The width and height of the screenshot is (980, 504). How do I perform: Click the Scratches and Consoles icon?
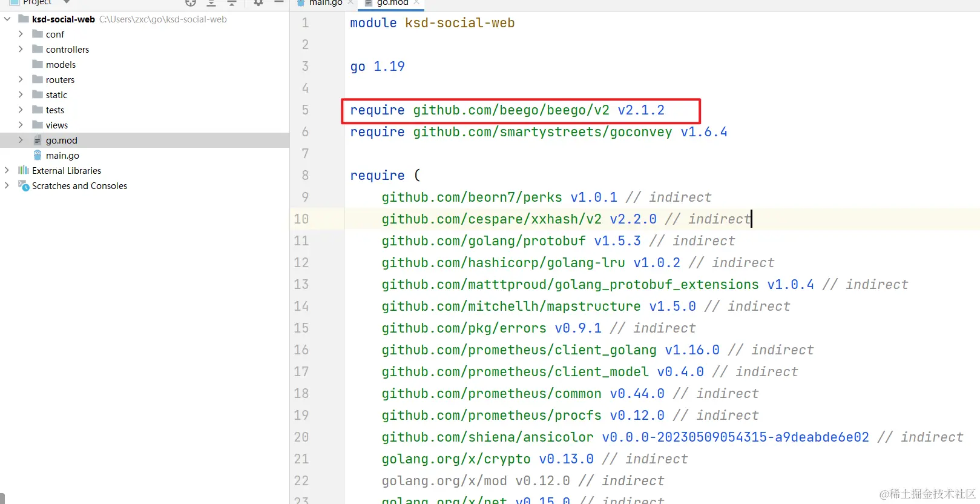coord(24,185)
